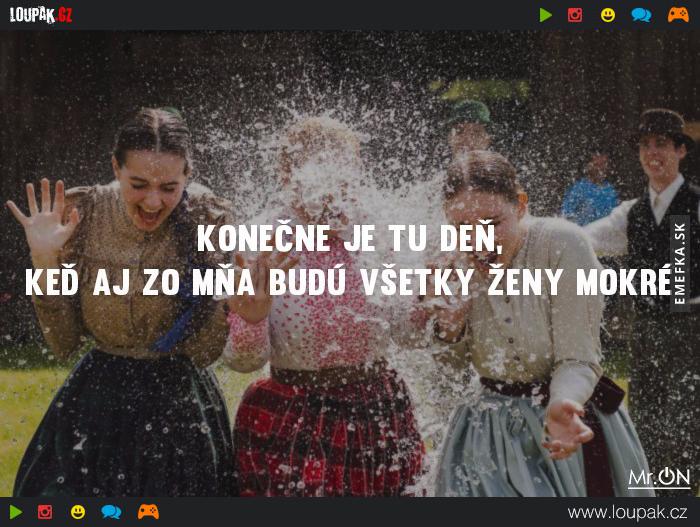Open the footer blue chat bubbles icon
The height and width of the screenshot is (527, 700).
111,512
